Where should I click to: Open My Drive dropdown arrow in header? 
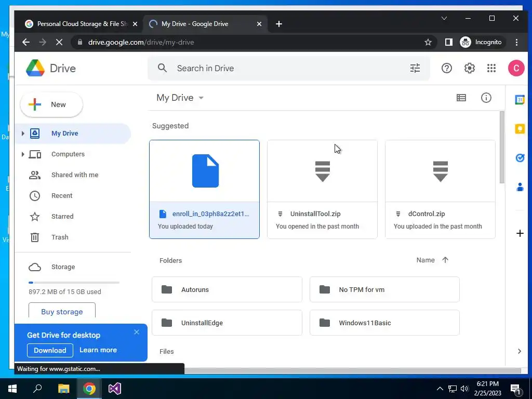201,98
